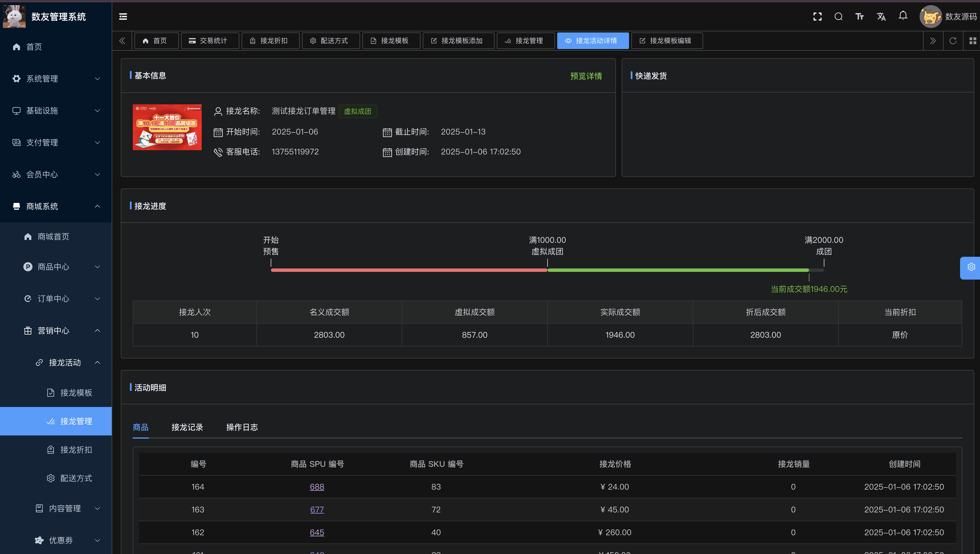The width and height of the screenshot is (980, 554).
Task: Click the activity promo thumbnail image
Action: (x=167, y=127)
